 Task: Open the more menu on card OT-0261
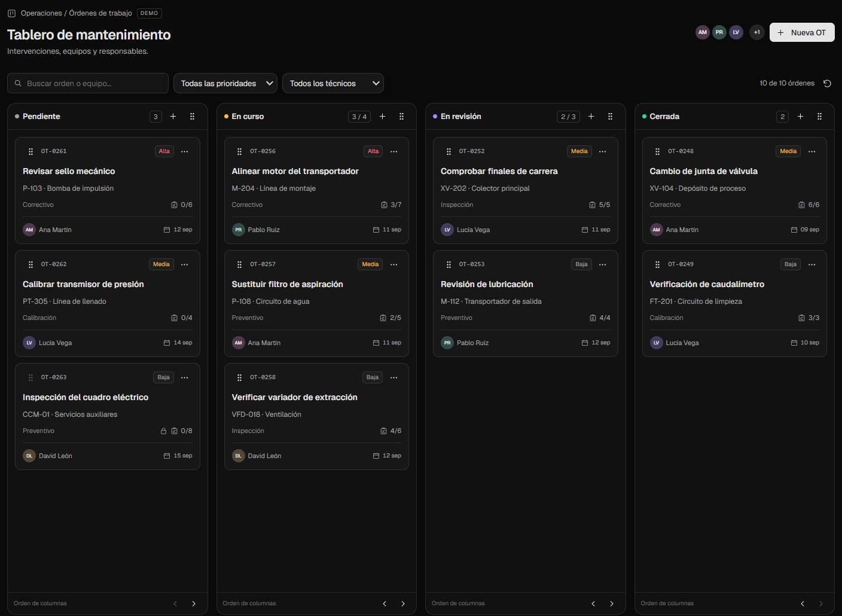point(185,151)
